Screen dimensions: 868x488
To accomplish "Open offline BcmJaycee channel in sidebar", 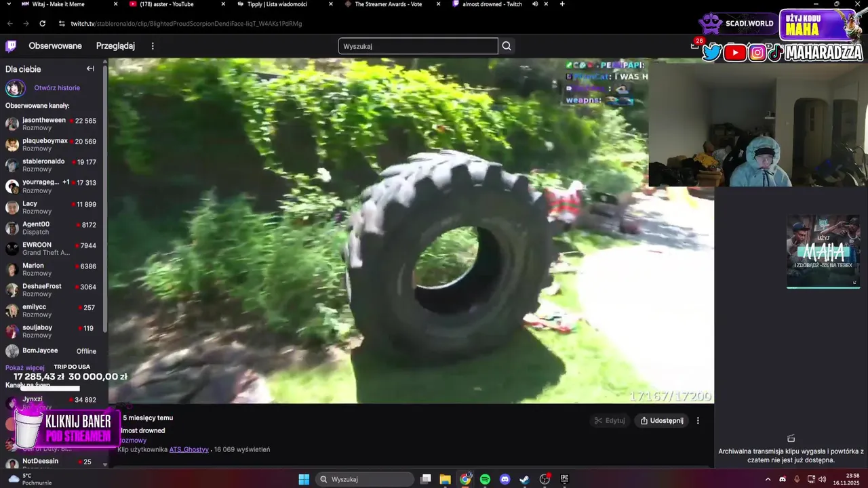I will 52,351.
